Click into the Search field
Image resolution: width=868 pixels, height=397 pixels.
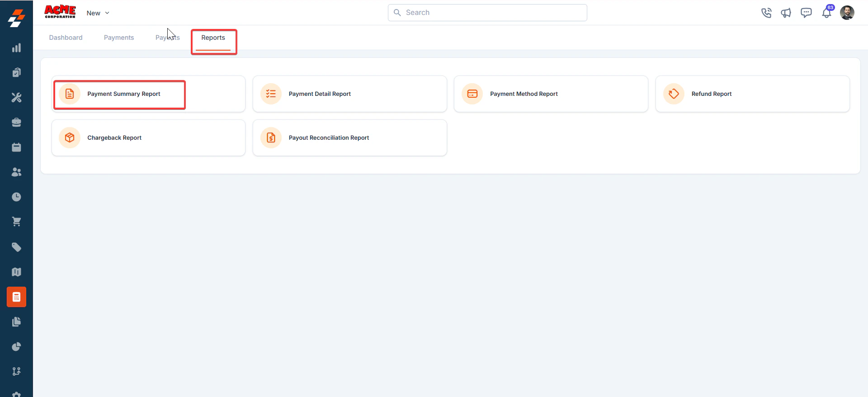pyautogui.click(x=487, y=13)
